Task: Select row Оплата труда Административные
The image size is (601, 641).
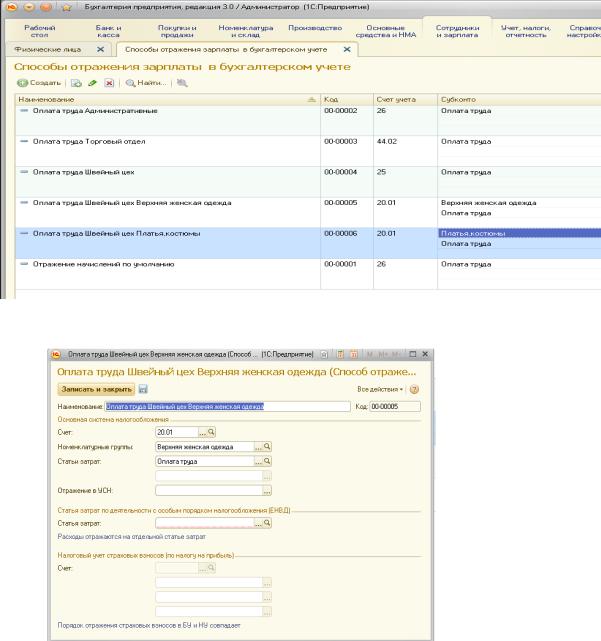Action: (308, 120)
